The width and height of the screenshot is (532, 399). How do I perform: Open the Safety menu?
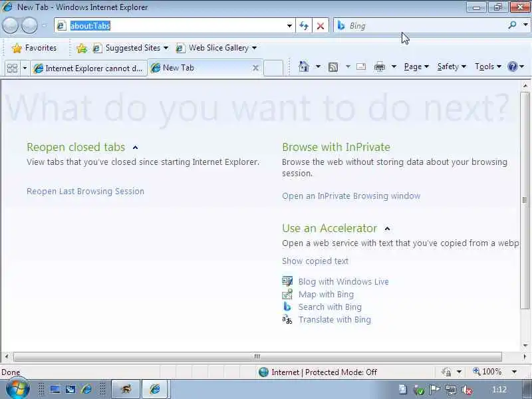tap(452, 66)
